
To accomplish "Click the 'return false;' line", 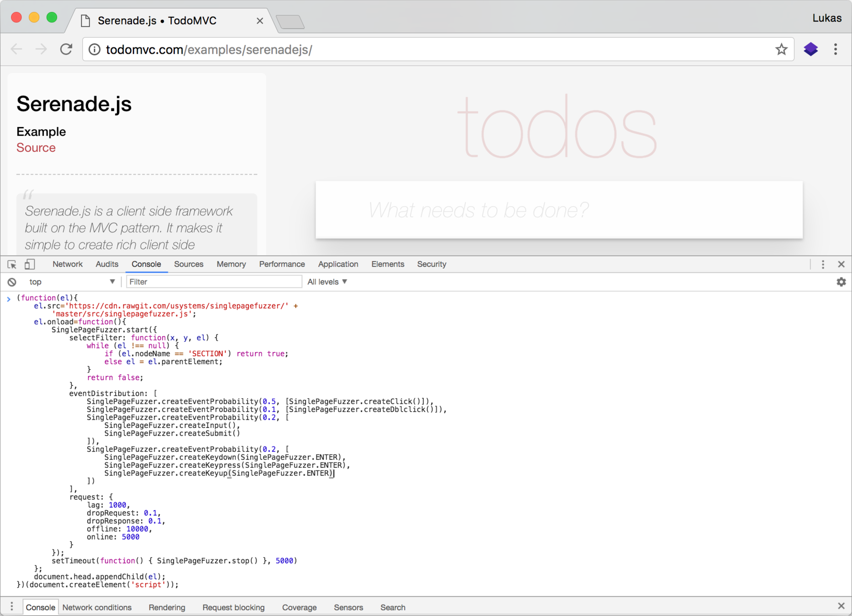I will click(115, 377).
